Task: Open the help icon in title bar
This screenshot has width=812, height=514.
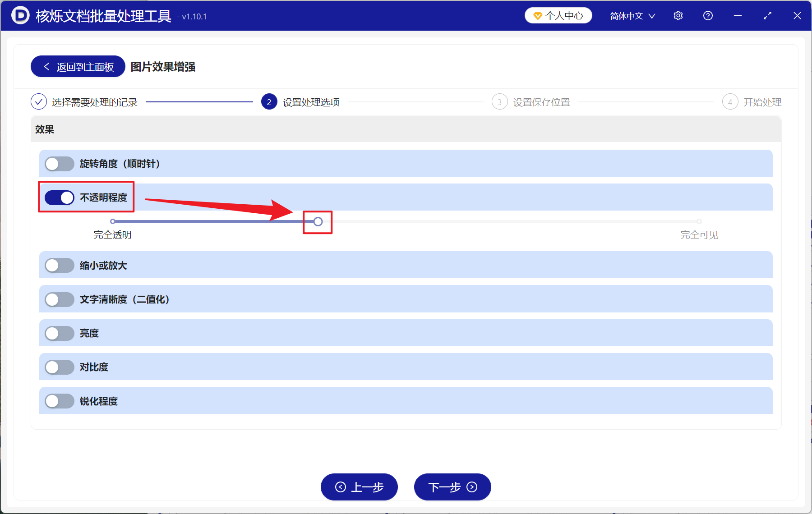Action: pos(708,15)
